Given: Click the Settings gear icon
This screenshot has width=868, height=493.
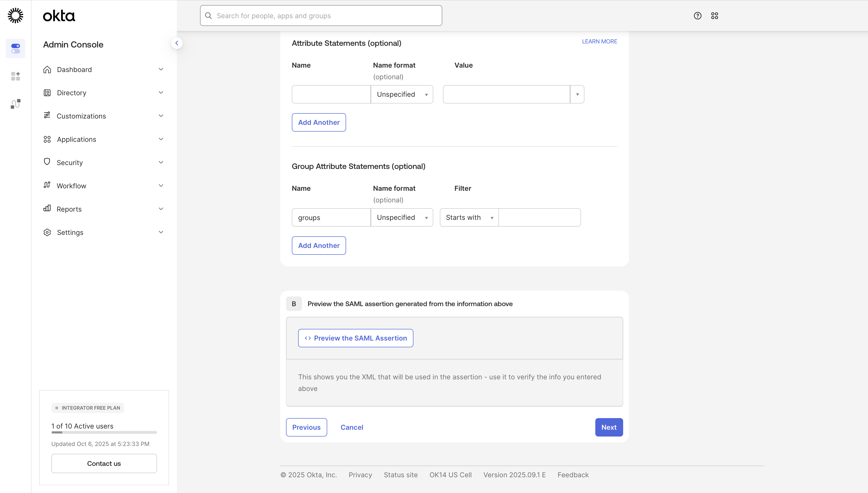Looking at the screenshot, I should (x=47, y=232).
